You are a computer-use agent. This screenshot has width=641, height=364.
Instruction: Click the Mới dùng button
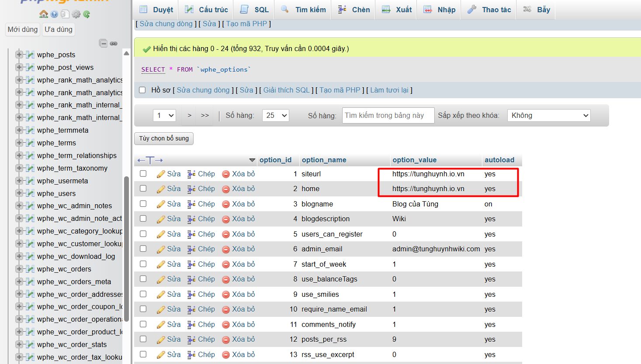pos(23,29)
